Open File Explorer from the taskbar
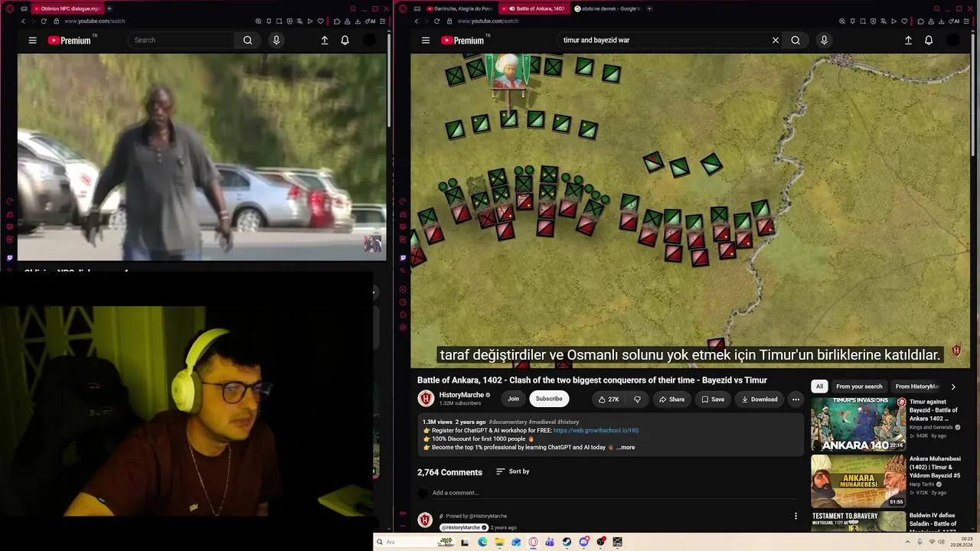 (499, 542)
